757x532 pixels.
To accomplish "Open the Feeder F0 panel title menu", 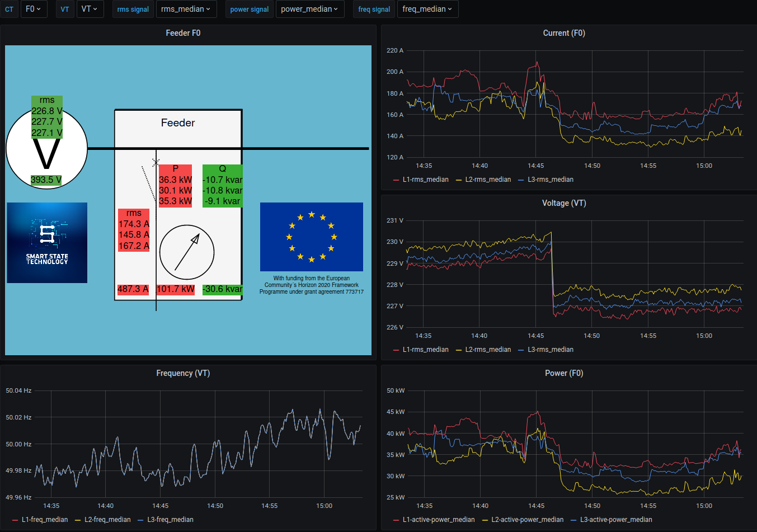I will (x=183, y=33).
